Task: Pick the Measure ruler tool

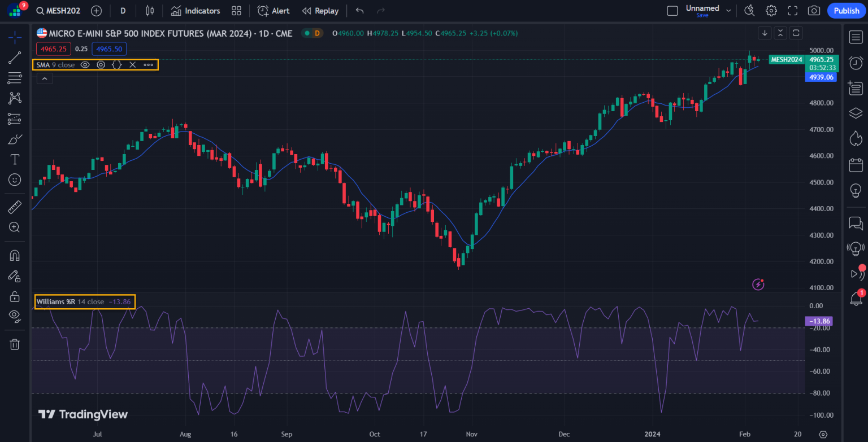Action: pyautogui.click(x=15, y=207)
